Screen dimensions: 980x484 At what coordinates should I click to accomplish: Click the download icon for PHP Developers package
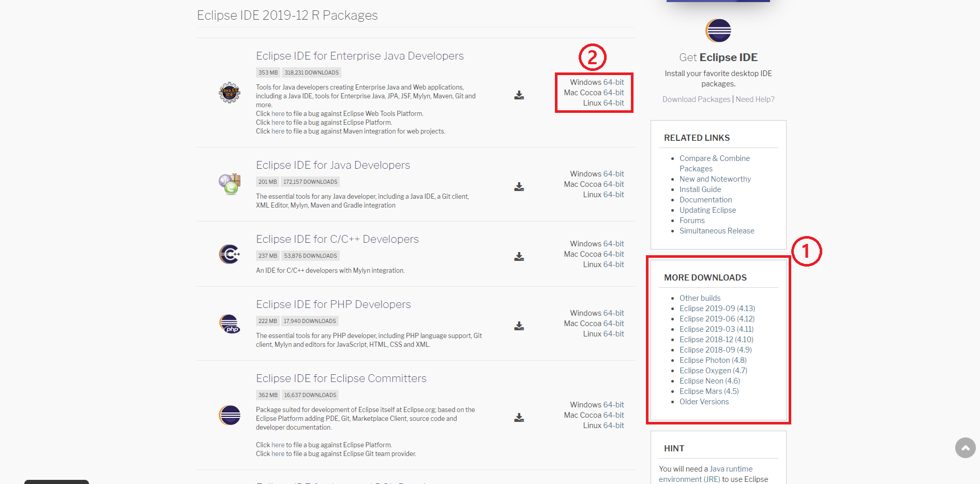pyautogui.click(x=519, y=326)
